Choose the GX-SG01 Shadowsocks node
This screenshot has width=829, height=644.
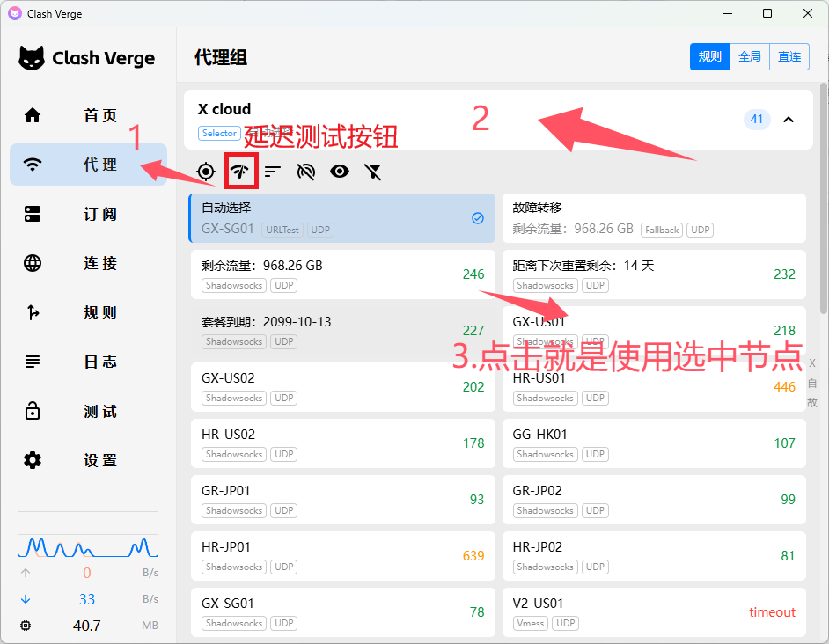343,612
